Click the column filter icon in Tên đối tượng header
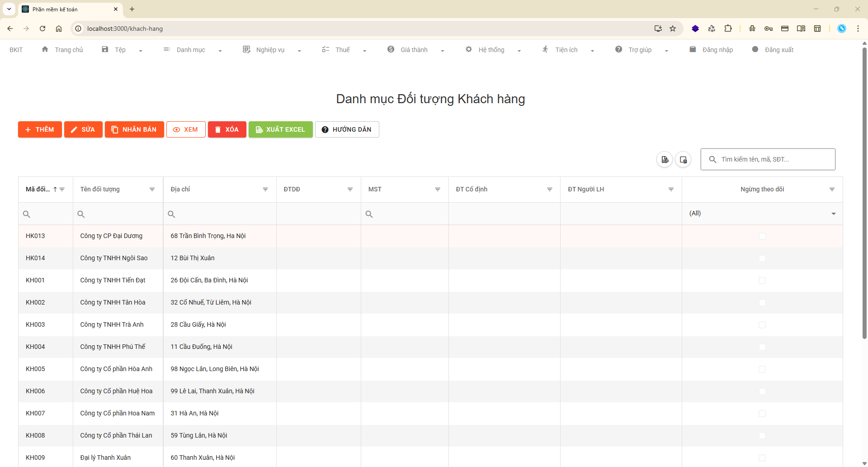 pos(152,190)
